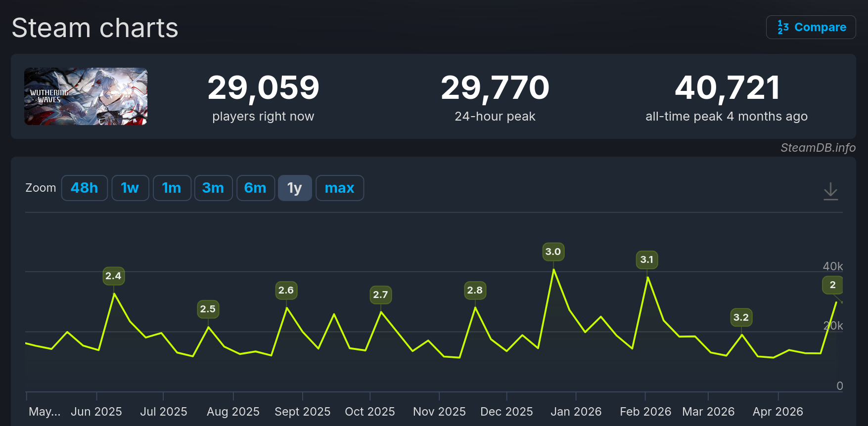Click the Dec 2025 axis label
The width and height of the screenshot is (868, 426).
[506, 412]
